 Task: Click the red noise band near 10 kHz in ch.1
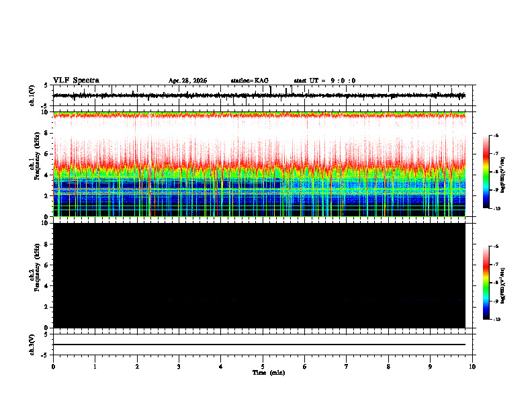point(259,116)
